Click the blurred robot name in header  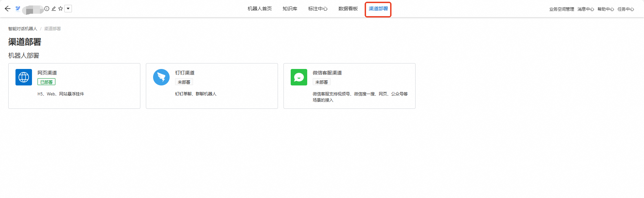tap(33, 9)
